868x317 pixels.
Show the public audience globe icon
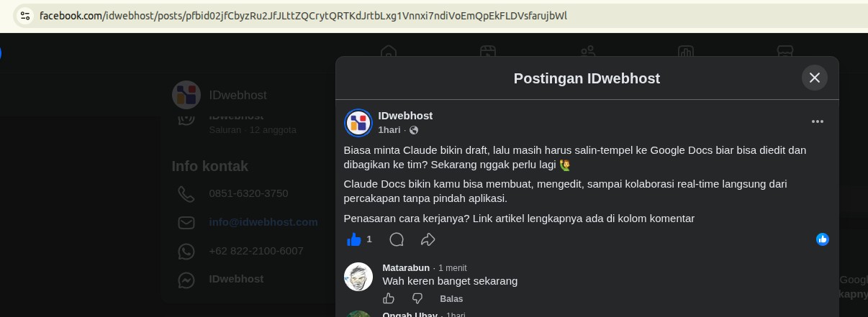[x=414, y=130]
